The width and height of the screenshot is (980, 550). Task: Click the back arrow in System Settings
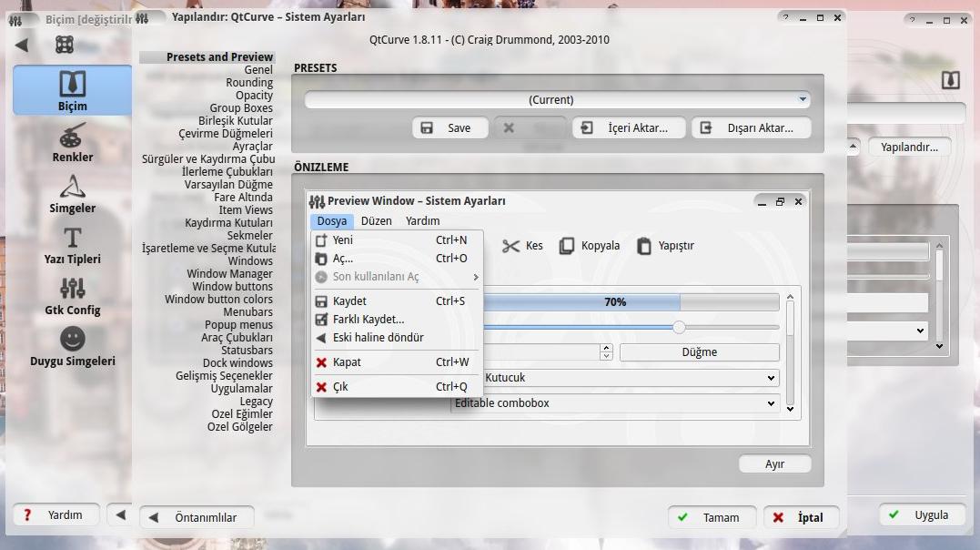(22, 45)
